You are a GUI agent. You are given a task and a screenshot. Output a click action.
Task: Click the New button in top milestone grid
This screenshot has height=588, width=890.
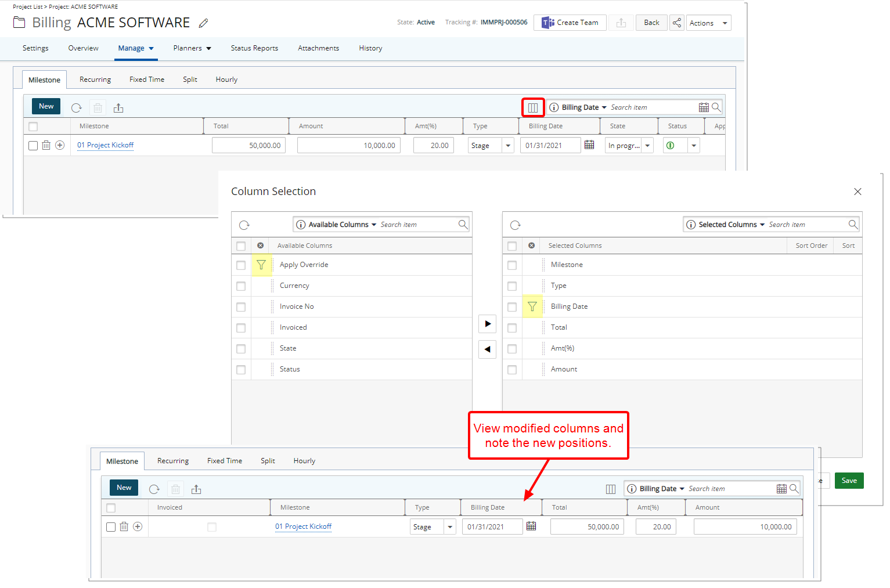pos(46,106)
